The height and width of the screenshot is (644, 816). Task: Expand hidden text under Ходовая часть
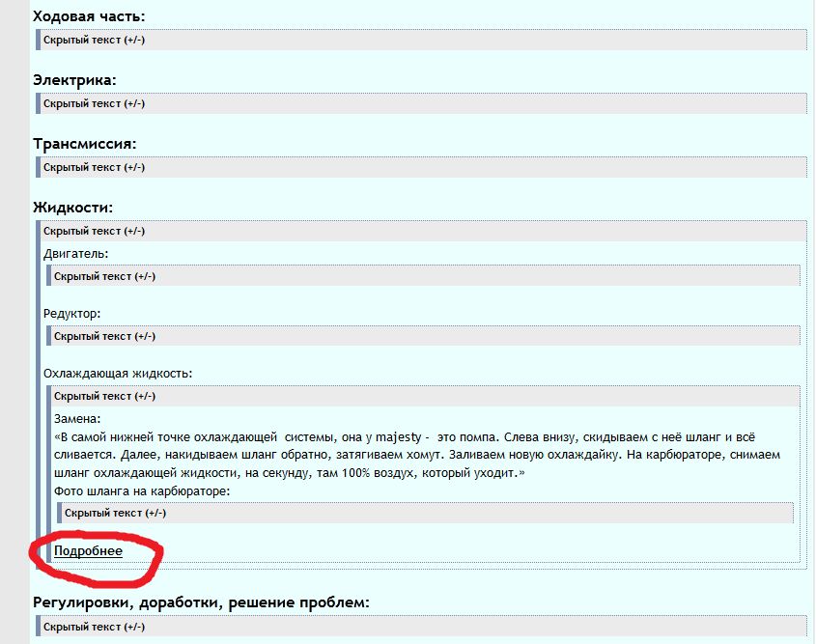[x=95, y=40]
